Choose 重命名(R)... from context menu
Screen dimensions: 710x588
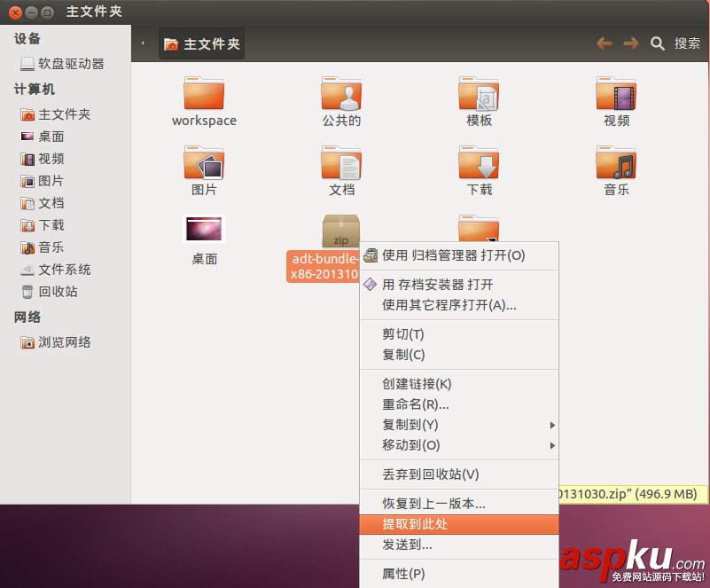(458, 404)
